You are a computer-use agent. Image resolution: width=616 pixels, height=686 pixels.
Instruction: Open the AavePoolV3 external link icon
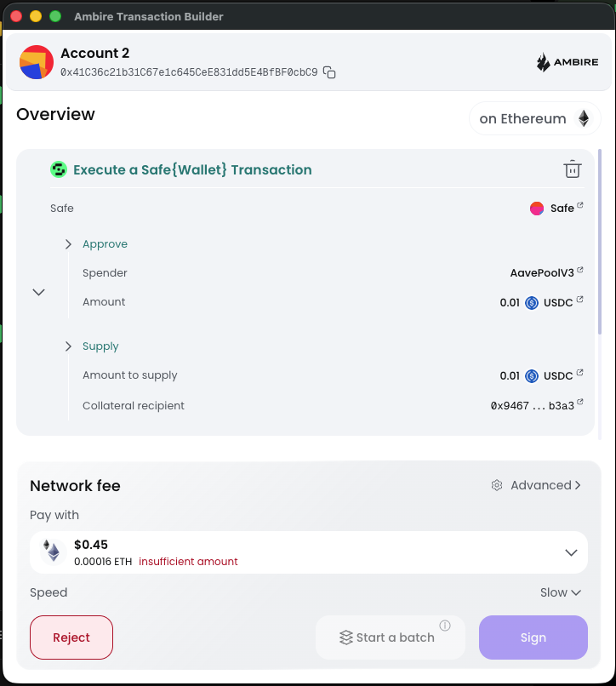coord(580,270)
